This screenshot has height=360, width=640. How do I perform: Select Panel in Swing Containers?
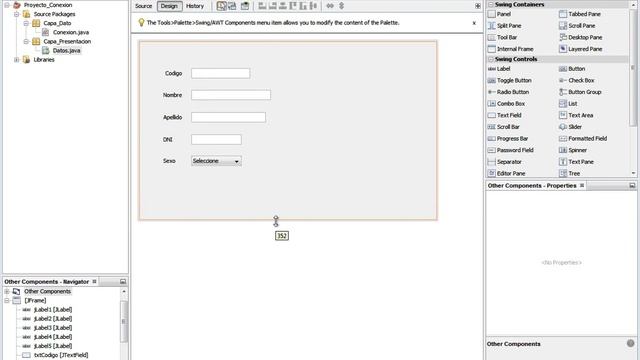(x=500, y=14)
